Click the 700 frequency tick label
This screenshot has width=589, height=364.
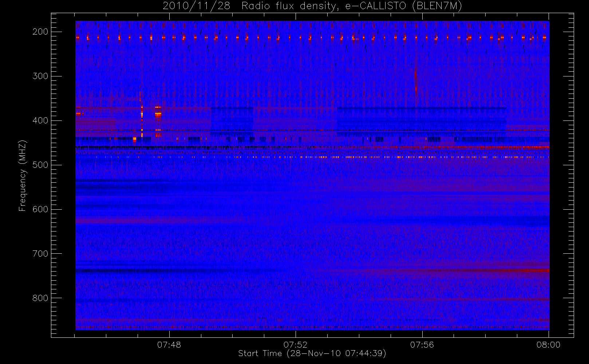(40, 254)
